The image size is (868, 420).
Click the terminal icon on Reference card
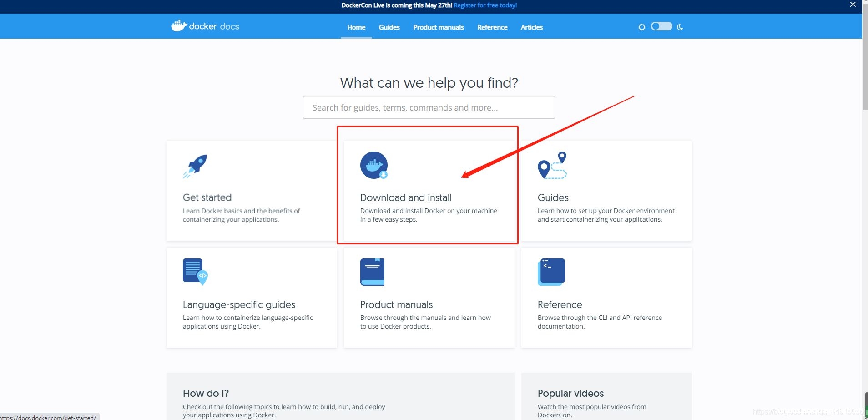click(551, 271)
